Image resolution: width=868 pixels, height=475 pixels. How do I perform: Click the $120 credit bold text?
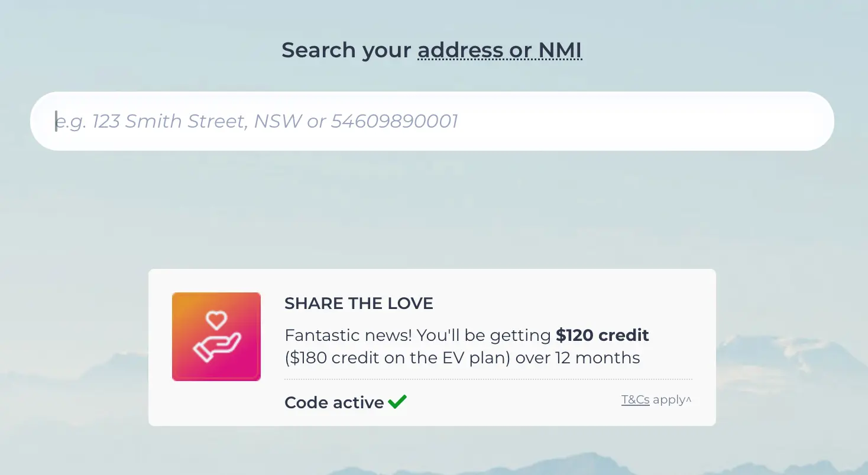(601, 335)
